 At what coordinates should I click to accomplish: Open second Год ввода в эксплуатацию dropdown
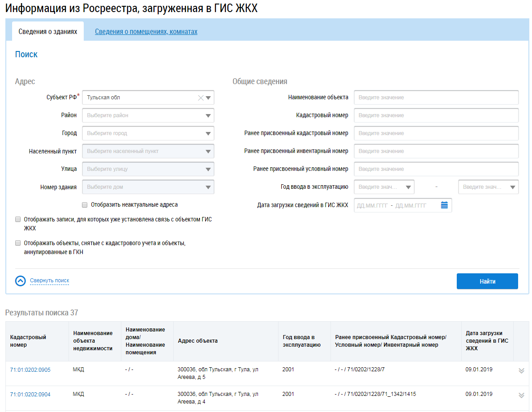point(512,187)
